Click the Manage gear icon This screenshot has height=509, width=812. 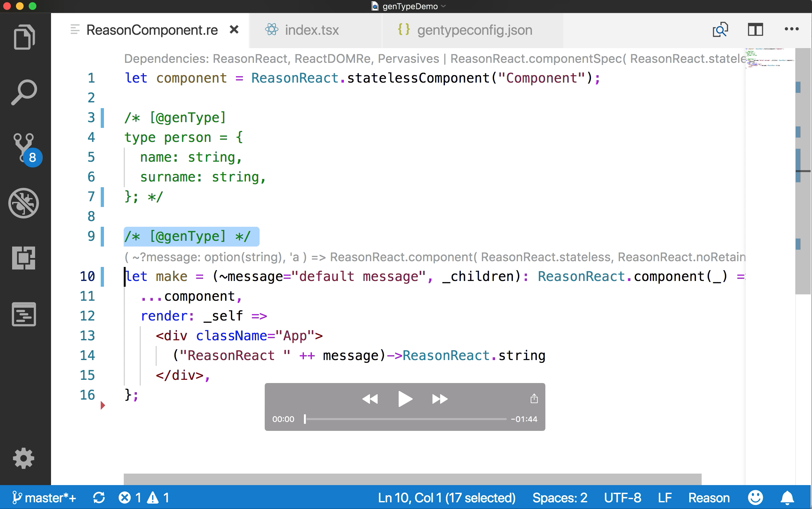(24, 458)
